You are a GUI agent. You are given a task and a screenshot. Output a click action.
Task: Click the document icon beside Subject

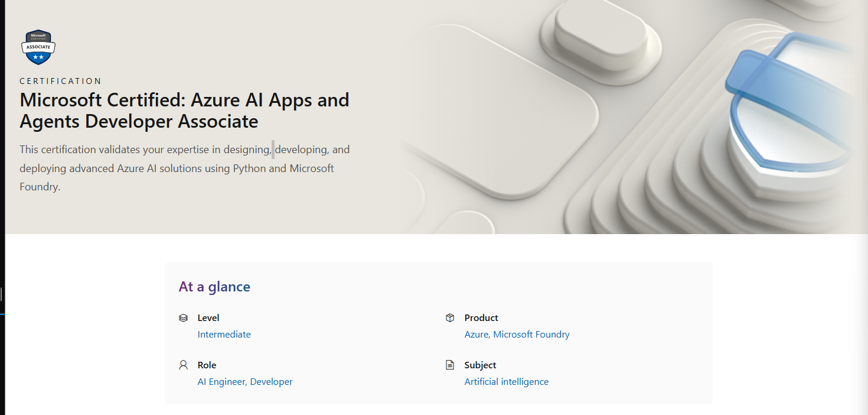(450, 365)
